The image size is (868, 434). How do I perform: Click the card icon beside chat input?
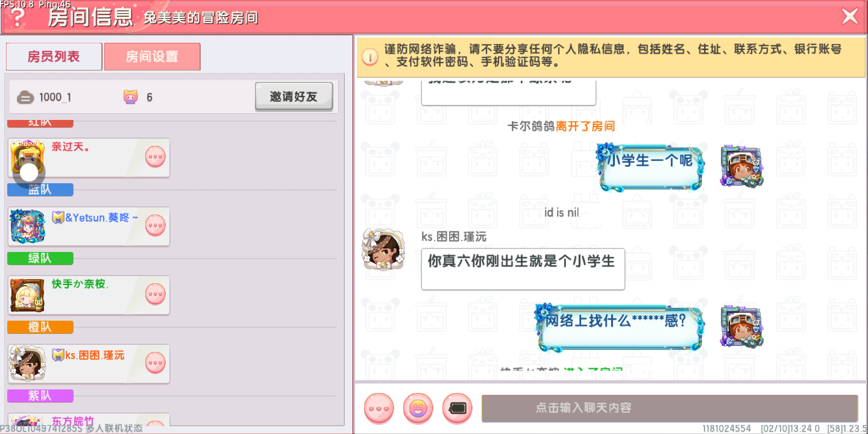pyautogui.click(x=458, y=408)
